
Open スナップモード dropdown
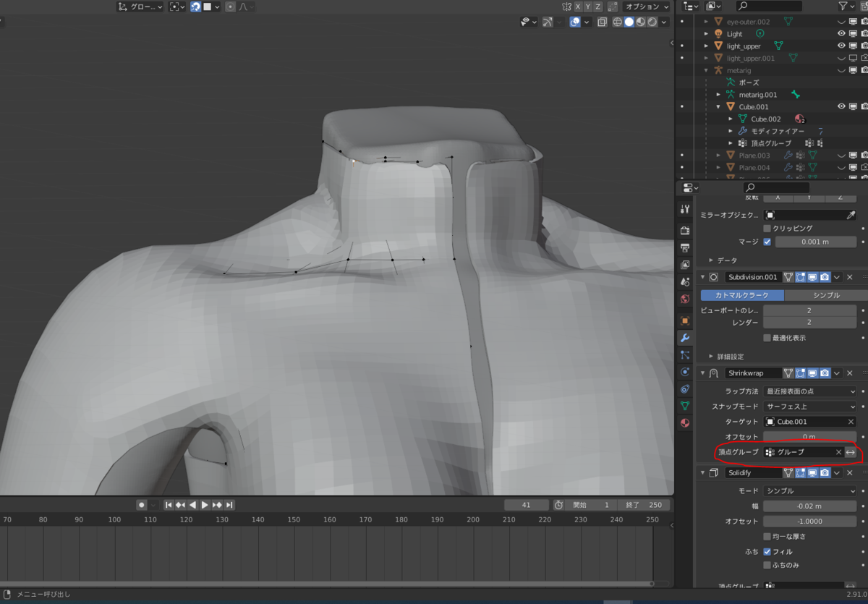pos(810,407)
